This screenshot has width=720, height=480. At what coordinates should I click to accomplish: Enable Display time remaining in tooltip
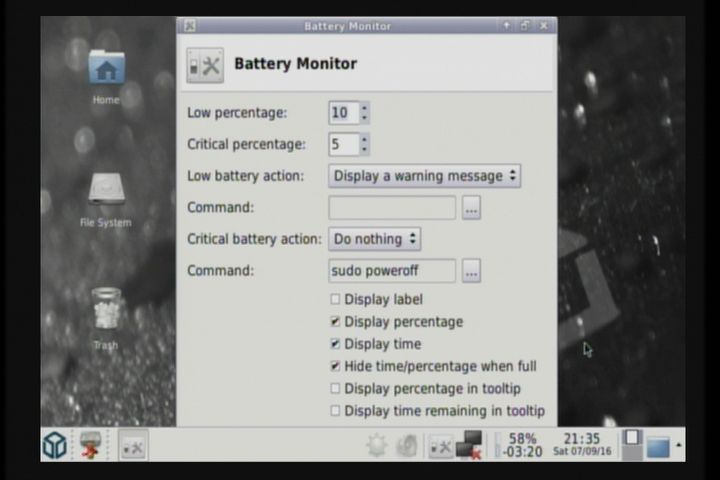click(x=335, y=411)
